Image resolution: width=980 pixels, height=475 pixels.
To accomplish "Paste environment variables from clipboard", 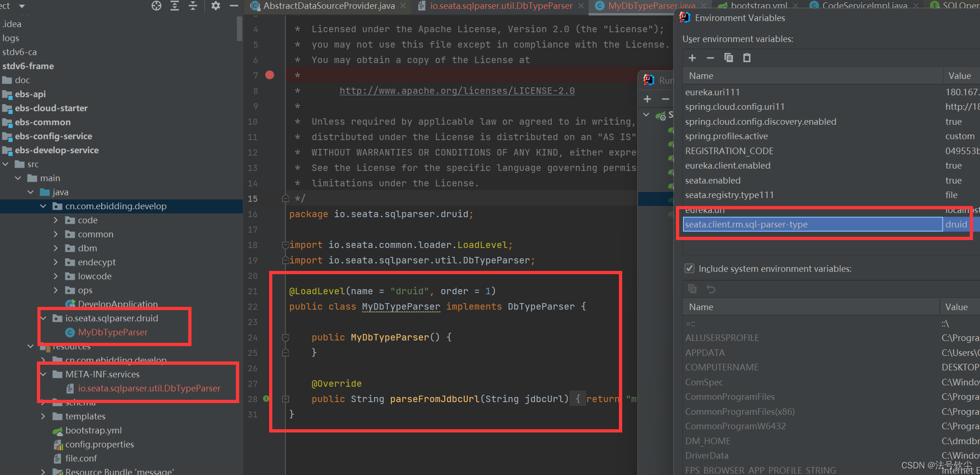I will tap(747, 57).
